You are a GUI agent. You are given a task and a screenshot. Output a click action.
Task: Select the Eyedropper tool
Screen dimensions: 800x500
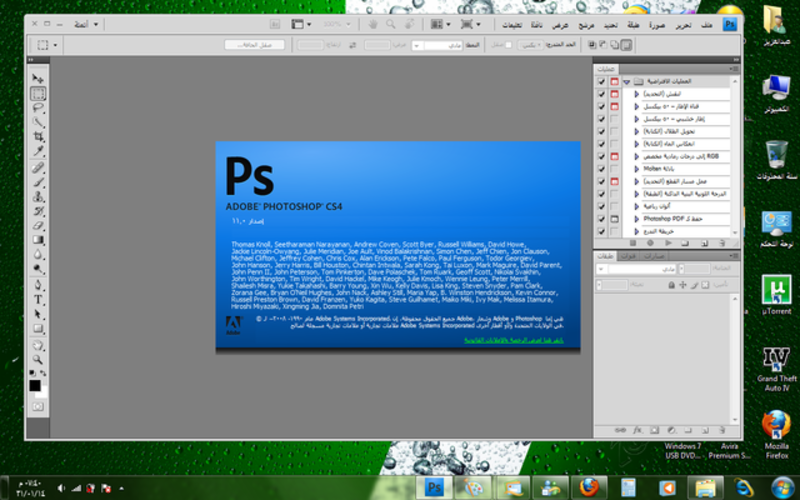38,151
